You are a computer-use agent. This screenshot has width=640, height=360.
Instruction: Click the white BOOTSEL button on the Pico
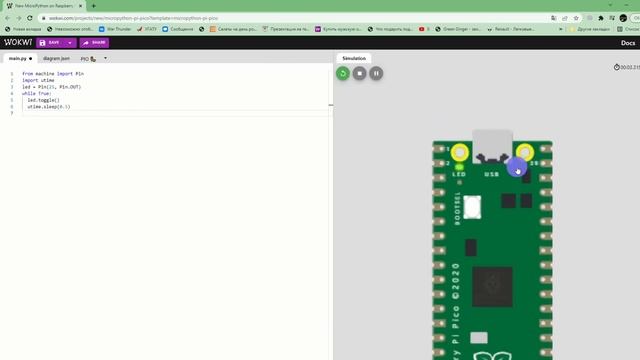coord(472,207)
